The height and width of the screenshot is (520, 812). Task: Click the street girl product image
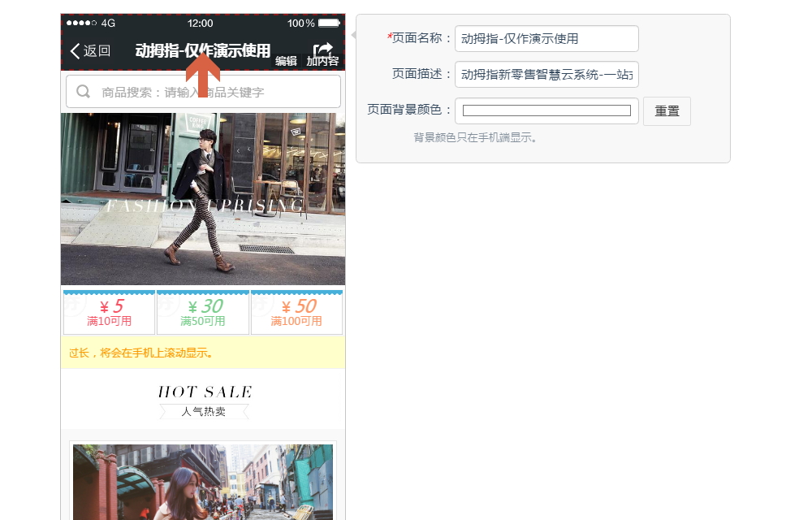click(203, 482)
